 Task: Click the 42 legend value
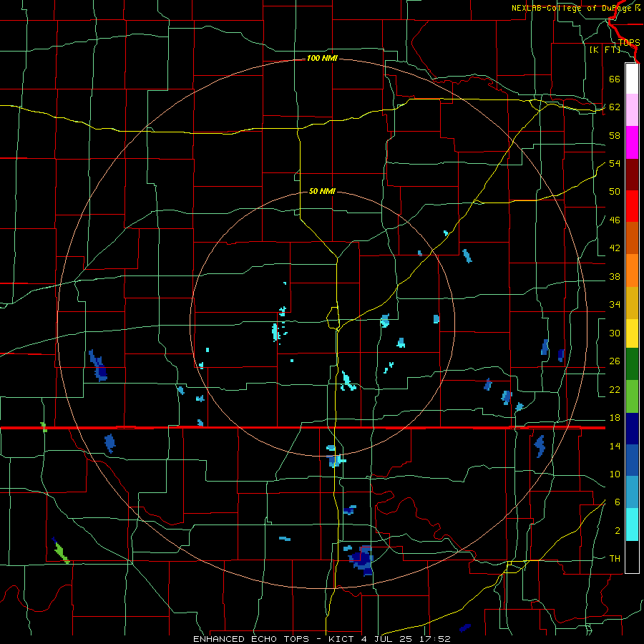[x=615, y=248]
